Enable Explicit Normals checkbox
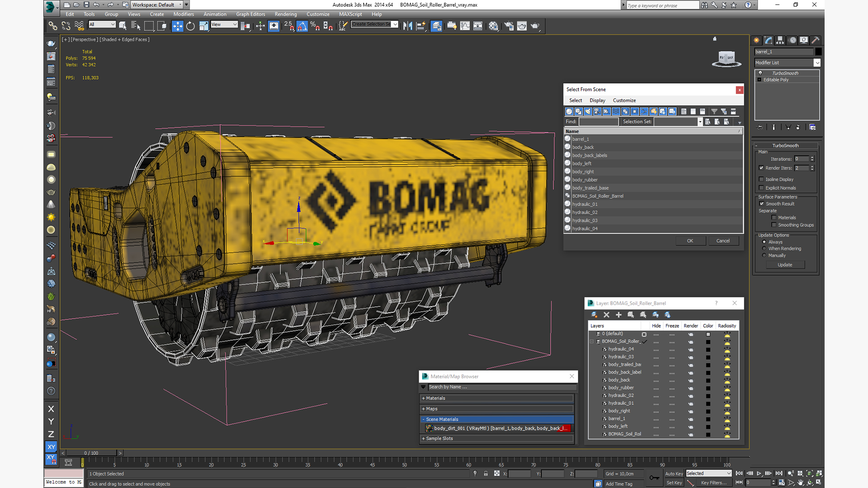This screenshot has width=868, height=488. (x=761, y=188)
